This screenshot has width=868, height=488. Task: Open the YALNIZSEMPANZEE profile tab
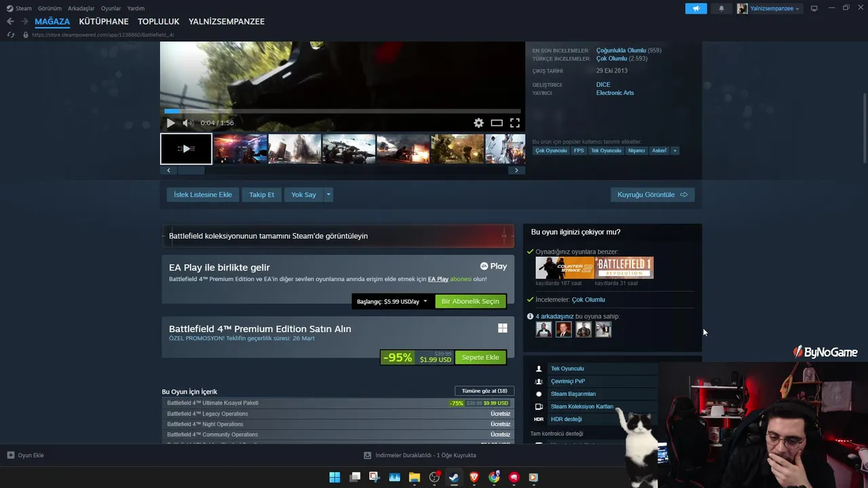[226, 22]
